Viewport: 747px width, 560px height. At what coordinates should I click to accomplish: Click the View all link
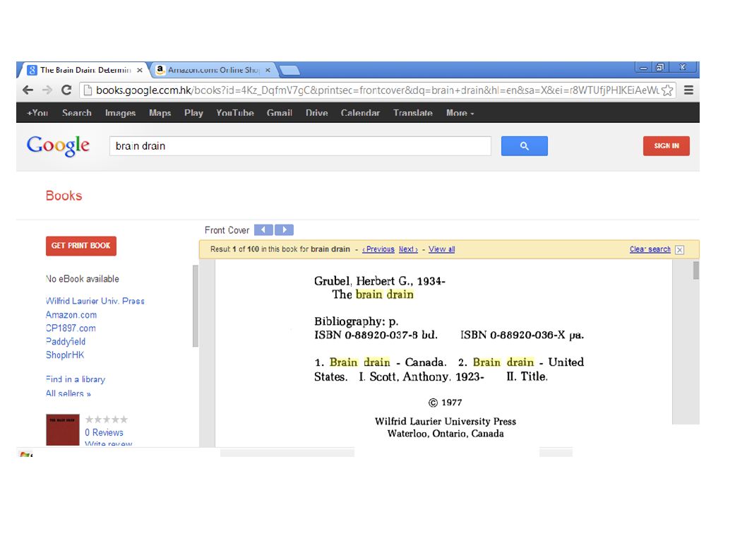[441, 249]
